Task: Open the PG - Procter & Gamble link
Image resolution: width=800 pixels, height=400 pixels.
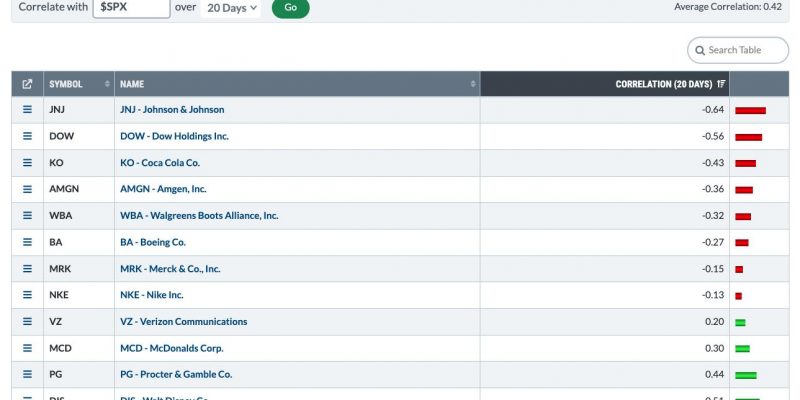Action: coord(176,374)
